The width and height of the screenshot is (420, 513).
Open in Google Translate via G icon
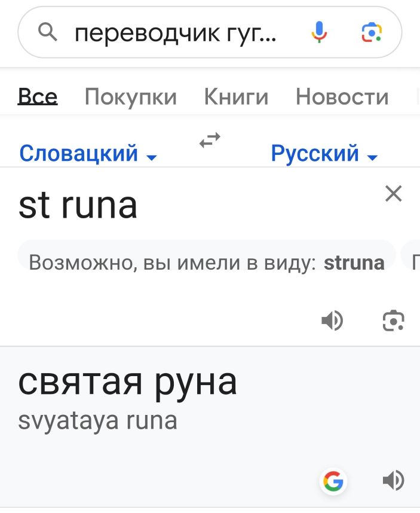333,481
